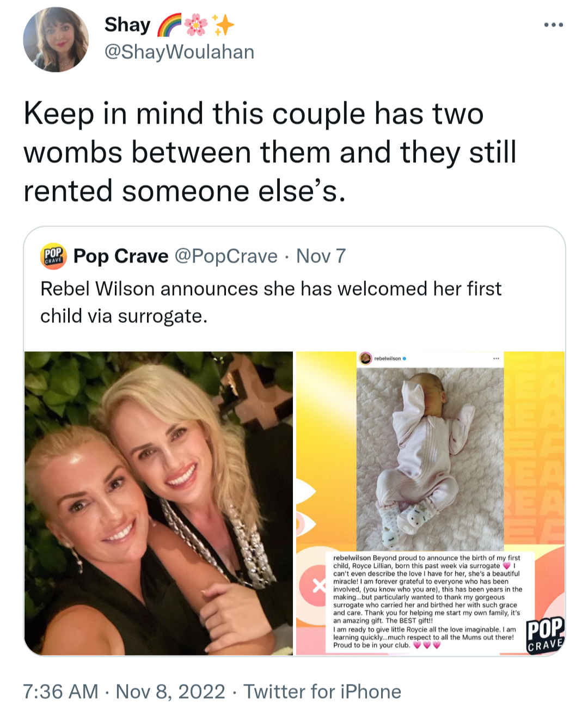Open Pop Crave's profile from quoted tweet
This screenshot has height=715, width=588.
(x=121, y=256)
